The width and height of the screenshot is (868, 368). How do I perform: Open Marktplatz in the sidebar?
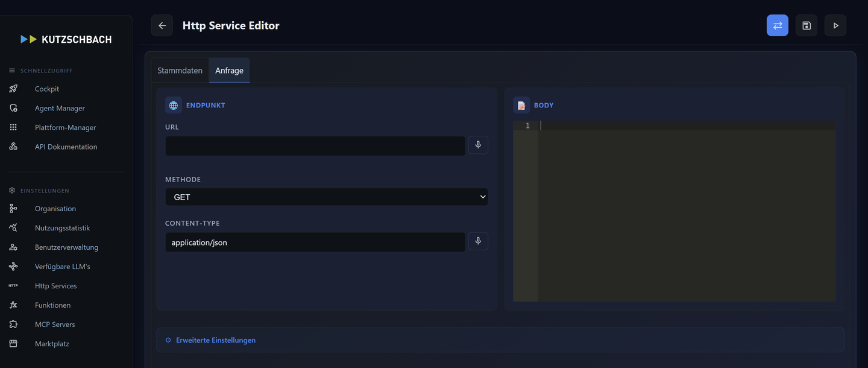(52, 344)
